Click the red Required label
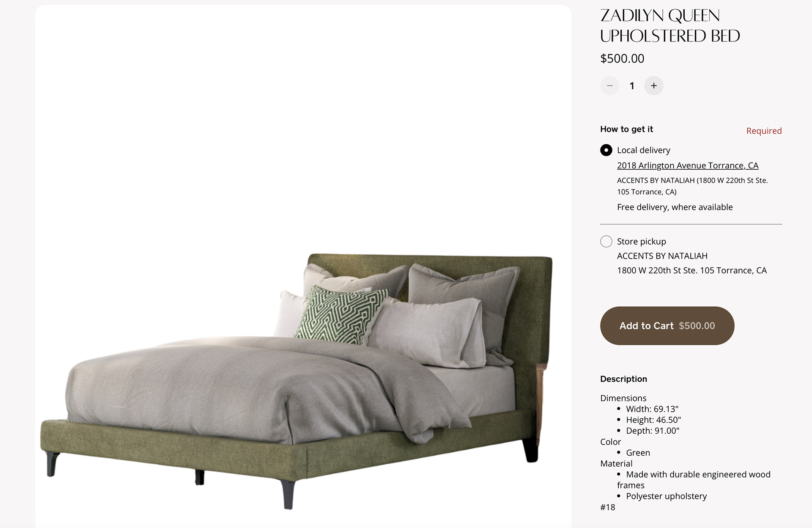This screenshot has height=528, width=812. [764, 131]
